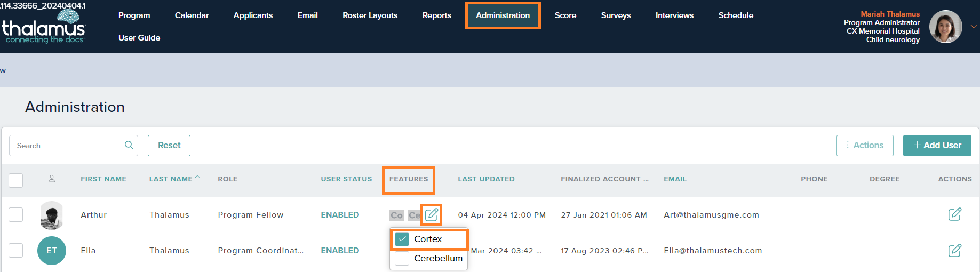Click the Phone column header
The image size is (980, 272).
[x=814, y=179]
